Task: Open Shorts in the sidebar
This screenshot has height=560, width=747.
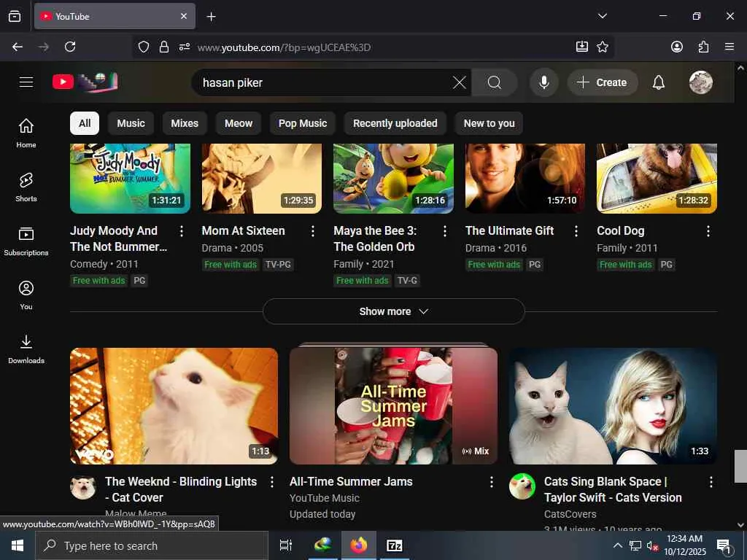Action: pyautogui.click(x=26, y=187)
